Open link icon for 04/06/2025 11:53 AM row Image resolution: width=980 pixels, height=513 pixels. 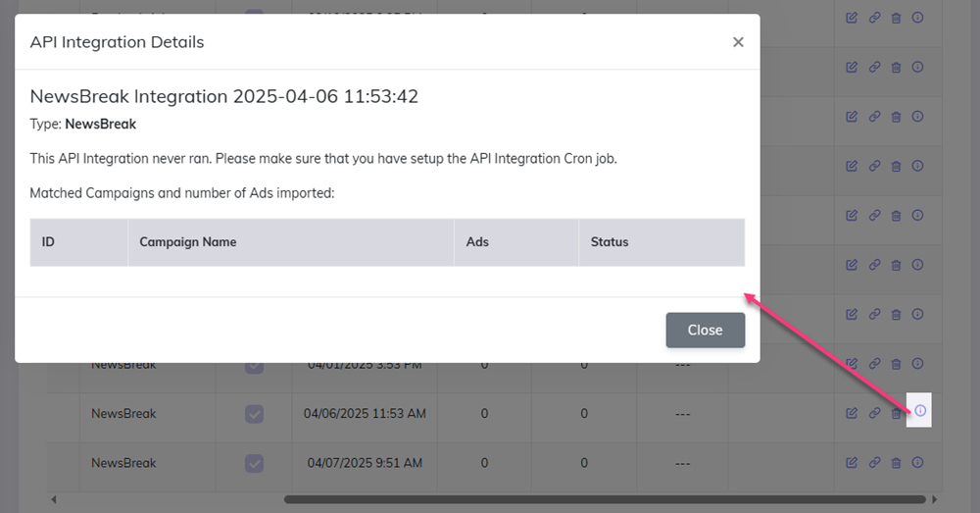coord(874,413)
